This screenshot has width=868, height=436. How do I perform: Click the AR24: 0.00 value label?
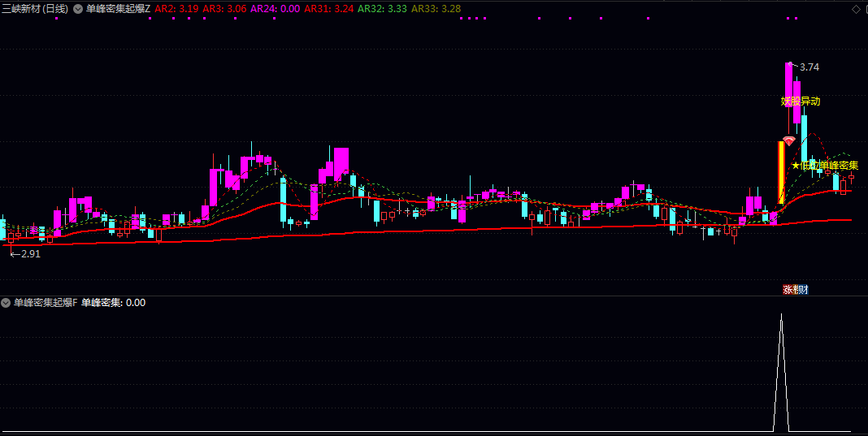click(276, 9)
